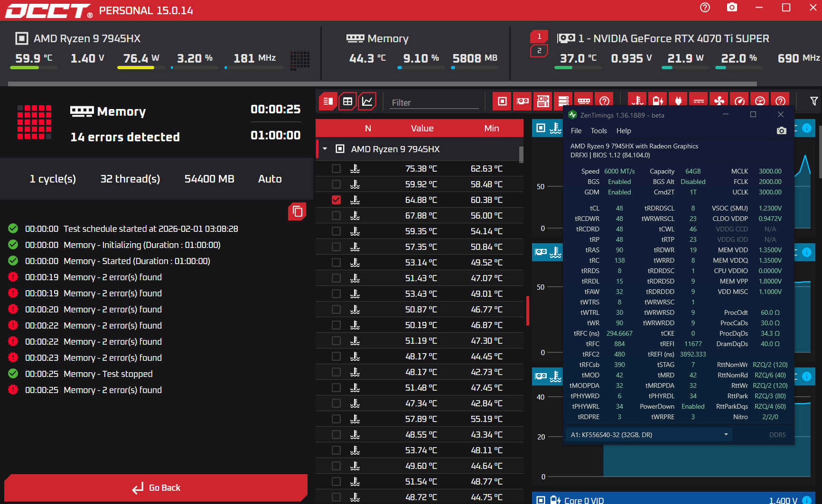Click the sensor Filter text field
The height and width of the screenshot is (504, 822).
pos(434,102)
